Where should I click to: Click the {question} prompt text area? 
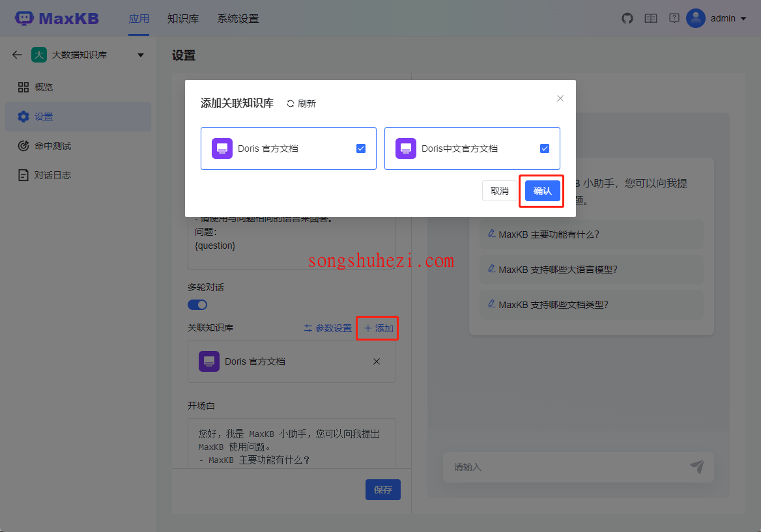[292, 242]
